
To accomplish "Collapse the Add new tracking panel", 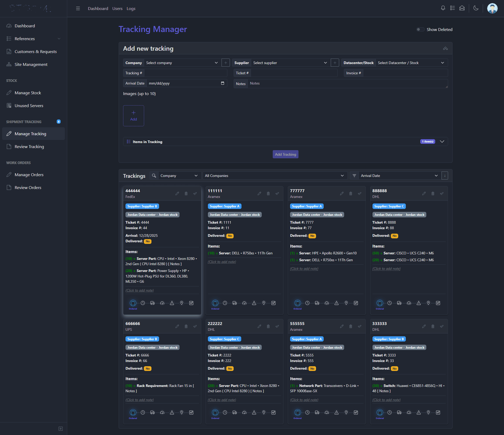I will (x=445, y=49).
